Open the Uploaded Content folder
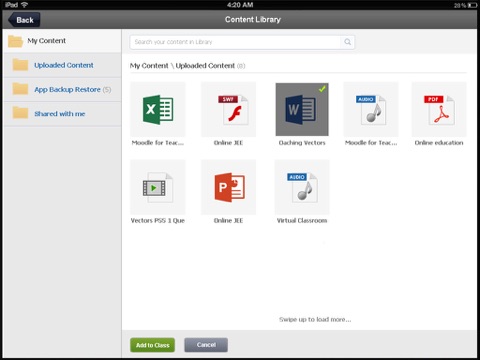Screen dimensions: 480x360 pyautogui.click(x=62, y=65)
